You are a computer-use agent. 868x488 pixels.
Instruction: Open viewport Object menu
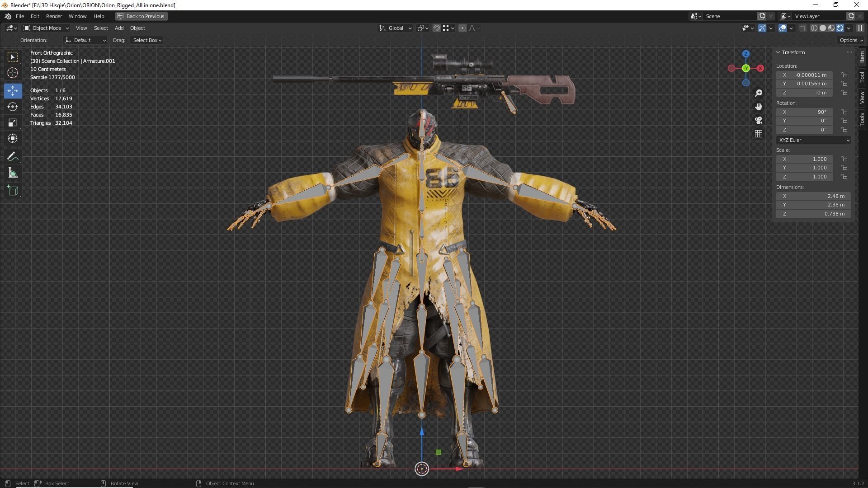click(137, 28)
